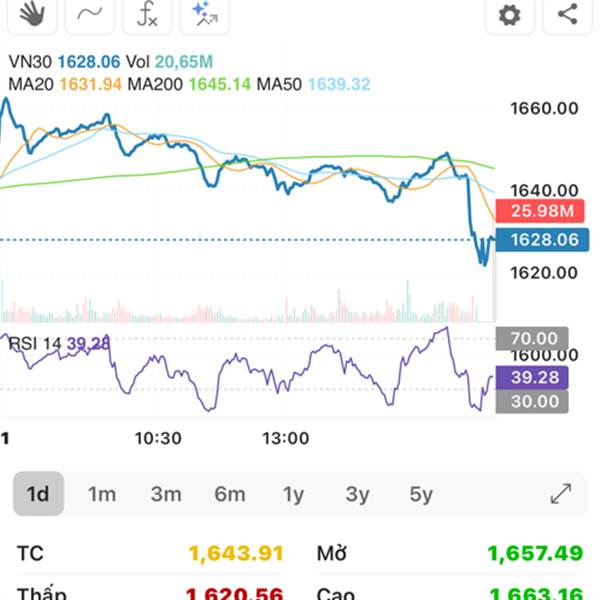600x600 pixels.
Task: Tap the AI sparkle trend analysis icon
Action: tap(205, 15)
